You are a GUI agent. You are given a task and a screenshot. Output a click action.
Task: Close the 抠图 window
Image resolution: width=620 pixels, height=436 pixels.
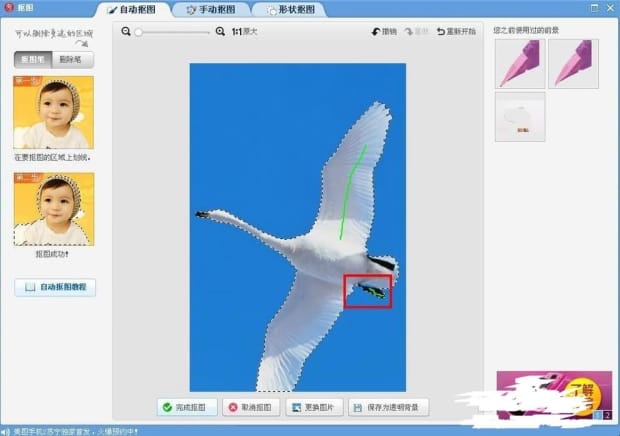610,8
